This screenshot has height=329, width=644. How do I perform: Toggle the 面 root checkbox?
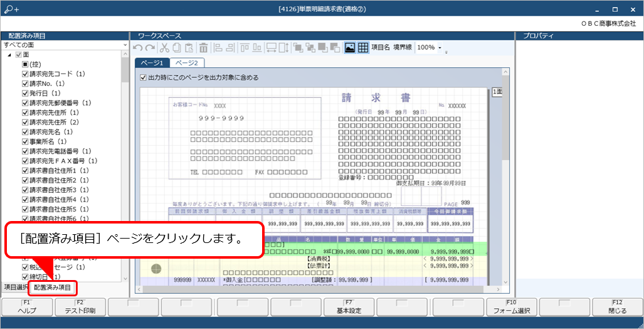[18, 55]
